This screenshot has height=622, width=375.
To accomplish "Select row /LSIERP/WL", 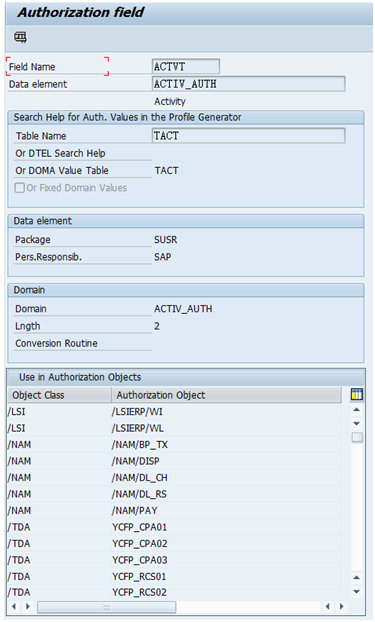I will coord(174,428).
